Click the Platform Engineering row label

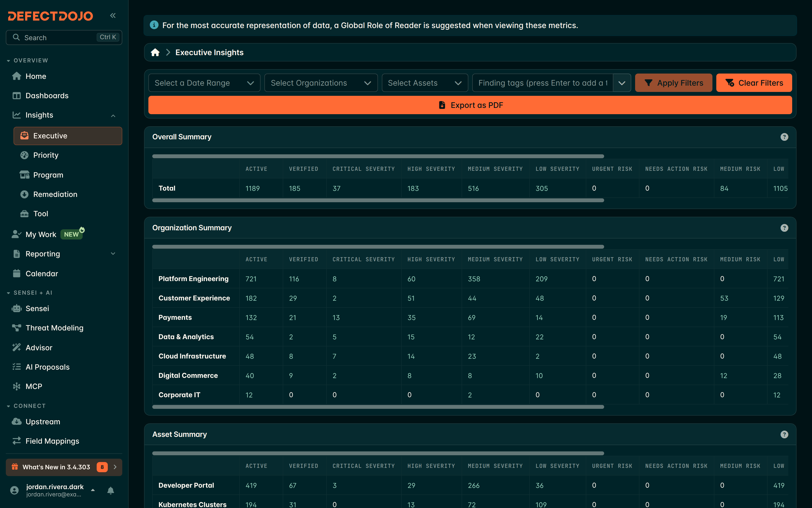pos(193,279)
